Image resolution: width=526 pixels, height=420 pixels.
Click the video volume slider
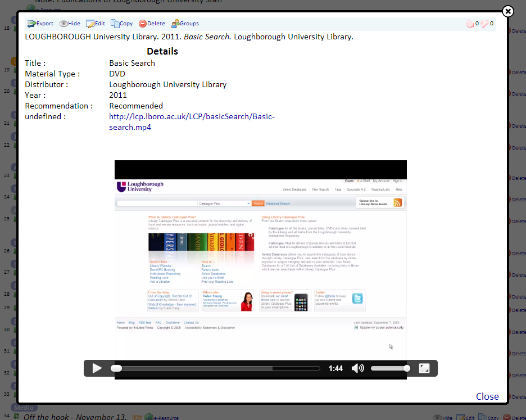pos(389,368)
